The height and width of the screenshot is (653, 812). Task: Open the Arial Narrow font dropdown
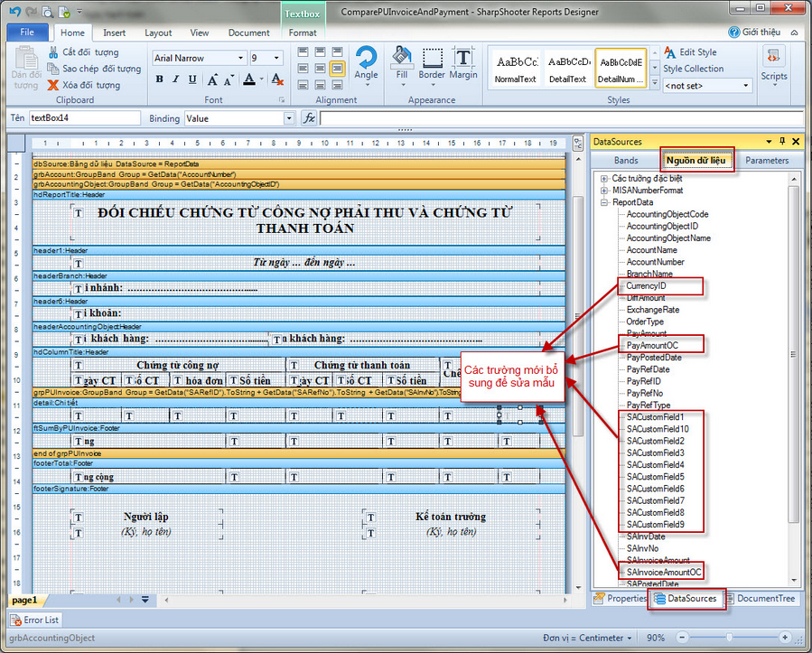tap(241, 58)
